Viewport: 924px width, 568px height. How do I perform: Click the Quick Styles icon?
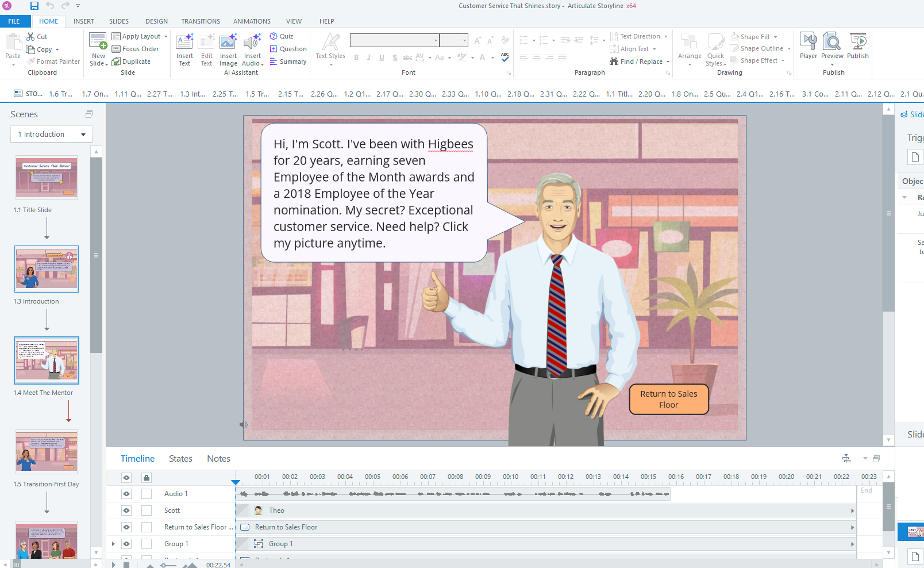[x=716, y=41]
